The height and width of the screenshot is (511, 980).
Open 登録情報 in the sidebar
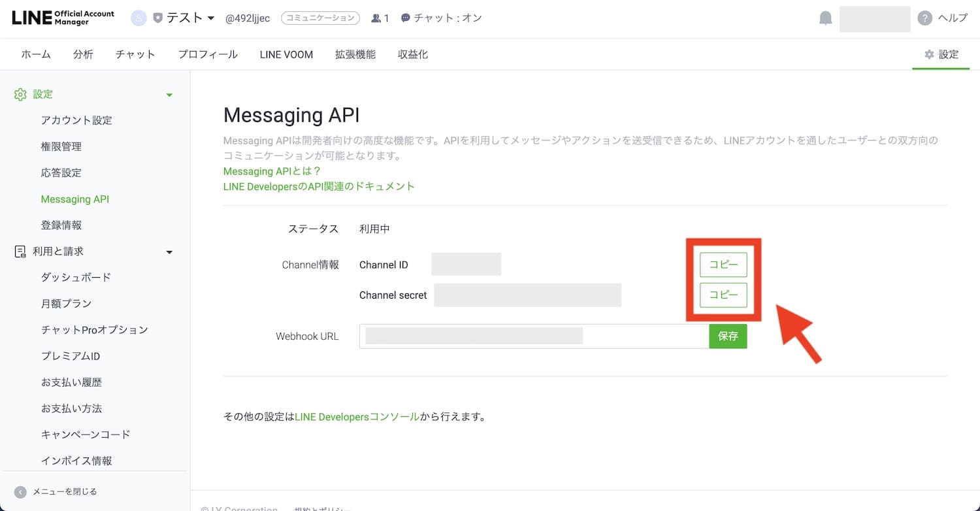61,225
